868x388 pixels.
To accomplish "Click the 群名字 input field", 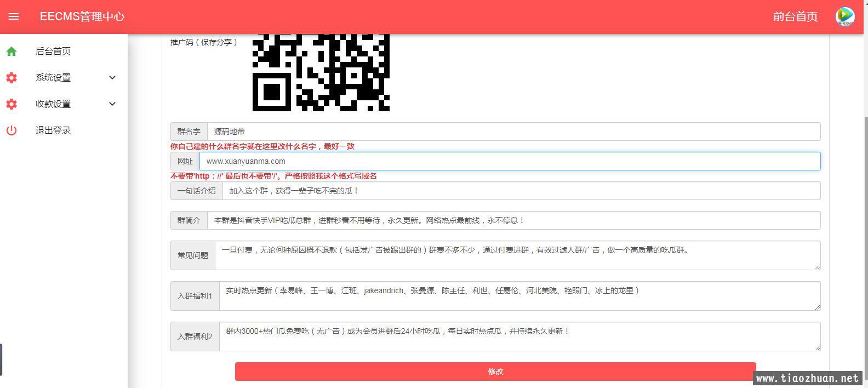I will [x=513, y=132].
